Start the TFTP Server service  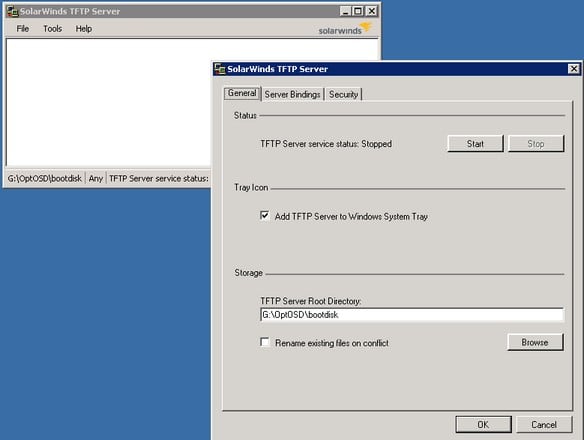click(475, 143)
